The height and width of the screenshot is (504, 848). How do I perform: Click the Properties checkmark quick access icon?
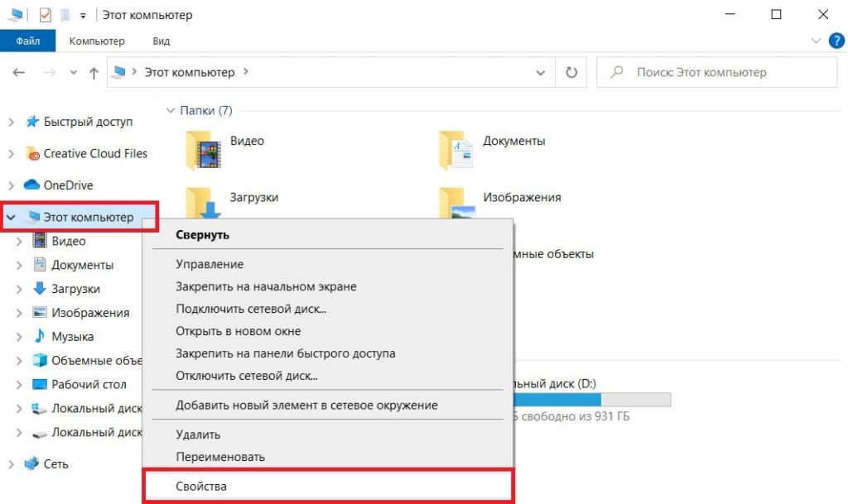46,15
